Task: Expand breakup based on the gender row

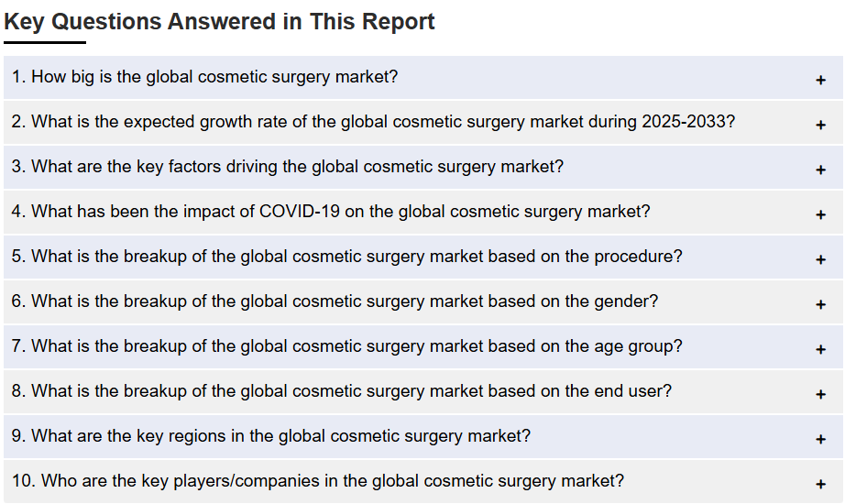Action: [x=423, y=301]
